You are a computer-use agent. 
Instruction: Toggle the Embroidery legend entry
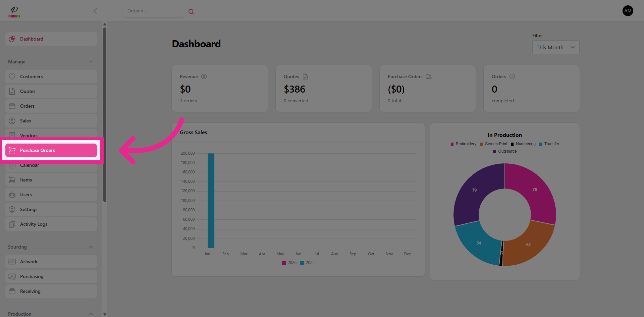pyautogui.click(x=464, y=144)
